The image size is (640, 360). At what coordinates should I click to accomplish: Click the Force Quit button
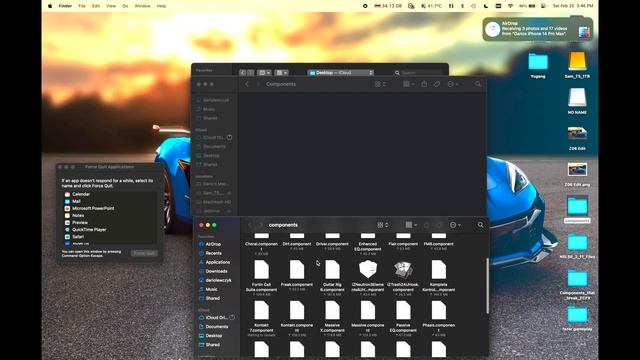click(x=144, y=253)
